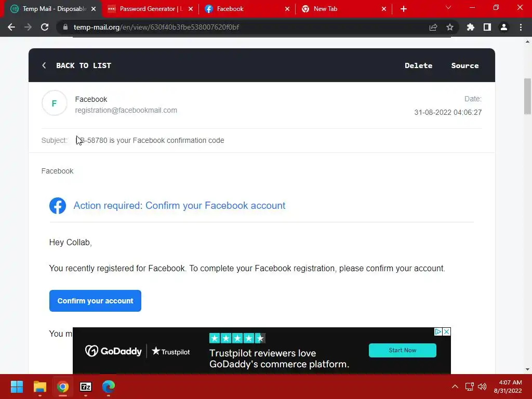Image resolution: width=532 pixels, height=399 pixels.
Task: Click sender name Facebook
Action: [x=91, y=99]
